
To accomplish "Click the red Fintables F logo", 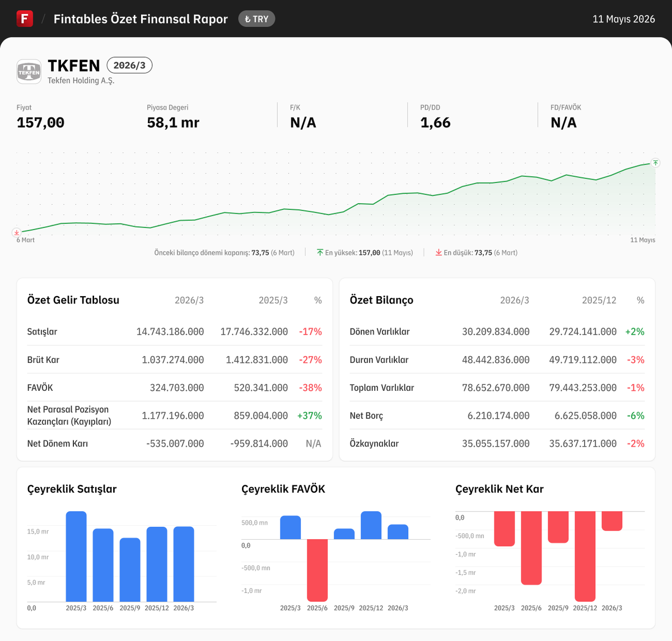I will click(x=25, y=18).
